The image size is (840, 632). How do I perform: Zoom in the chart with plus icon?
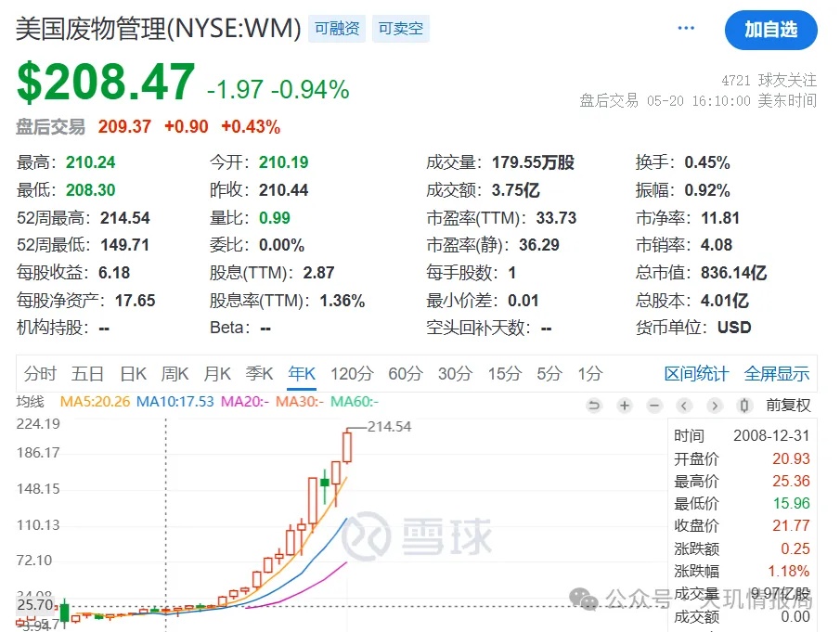(x=624, y=406)
